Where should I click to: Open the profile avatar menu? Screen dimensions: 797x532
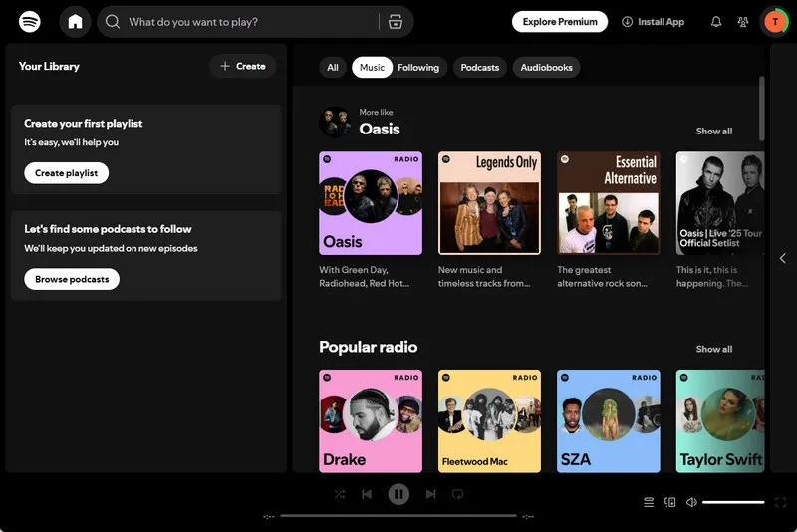coord(775,22)
